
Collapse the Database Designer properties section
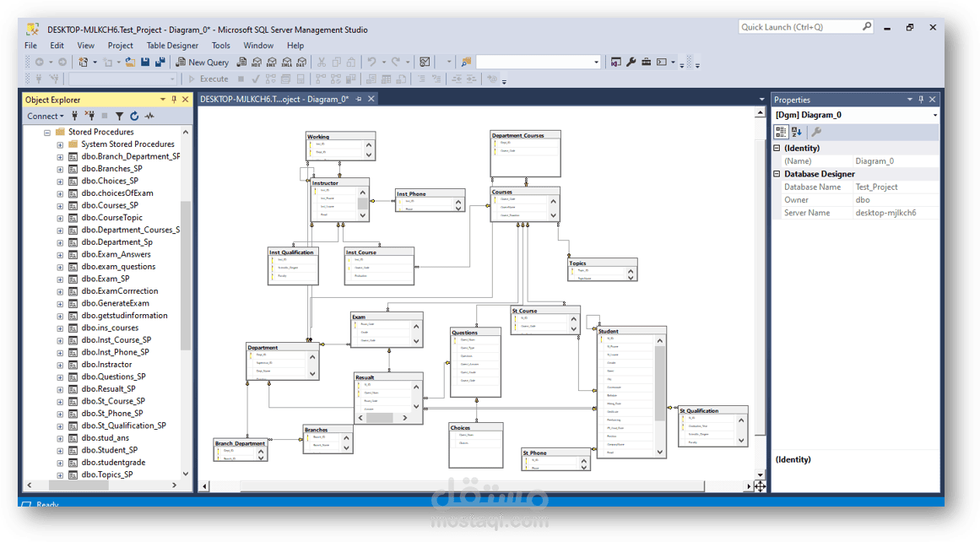coord(777,174)
